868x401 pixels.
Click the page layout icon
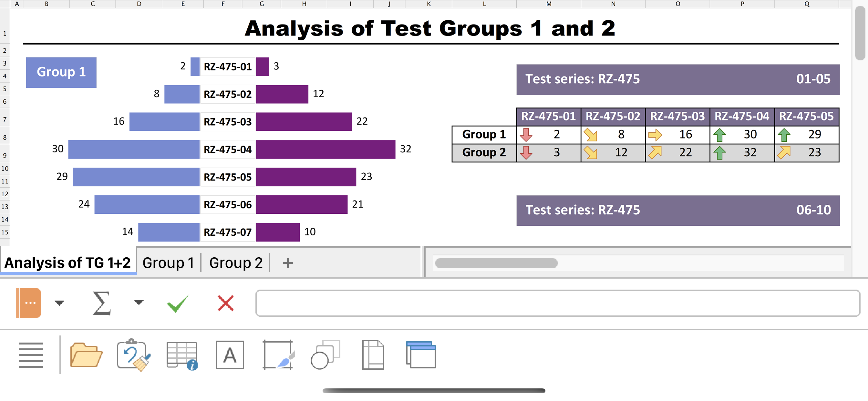pos(373,355)
